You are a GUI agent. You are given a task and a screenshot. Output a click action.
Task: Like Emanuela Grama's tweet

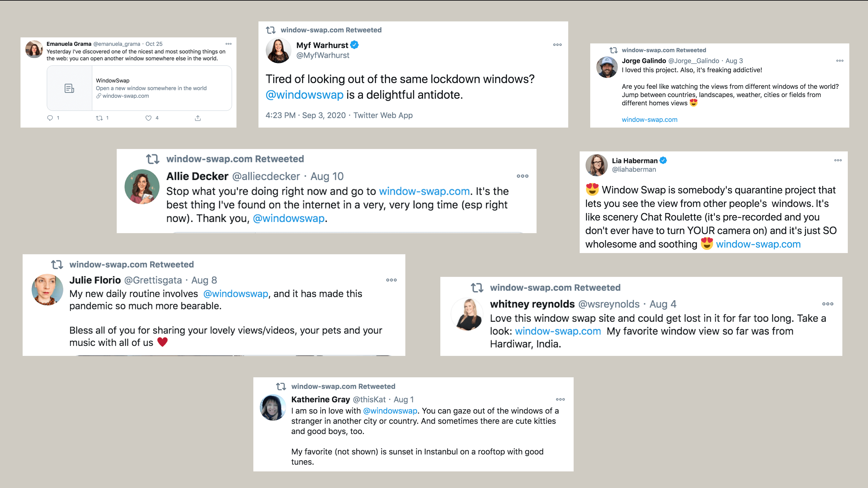(148, 118)
